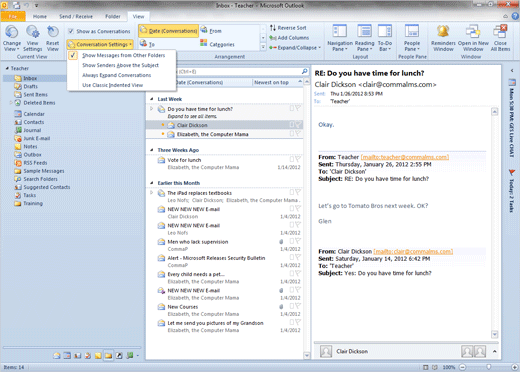The image size is (520, 372).
Task: Click the Reset View icon
Action: [52, 32]
